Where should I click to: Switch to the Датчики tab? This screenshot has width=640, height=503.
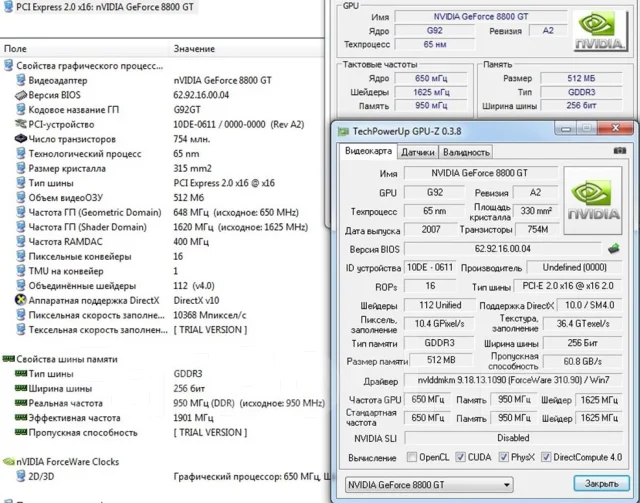(418, 152)
